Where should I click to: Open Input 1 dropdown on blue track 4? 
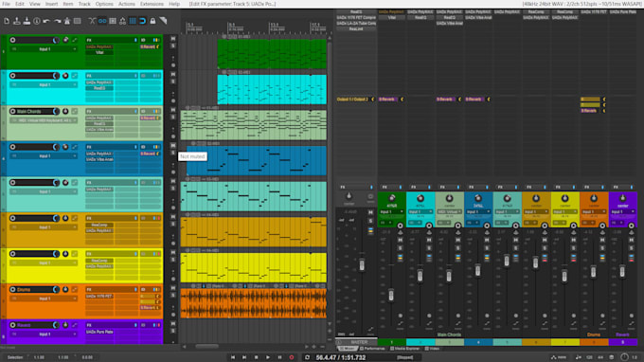tap(45, 156)
